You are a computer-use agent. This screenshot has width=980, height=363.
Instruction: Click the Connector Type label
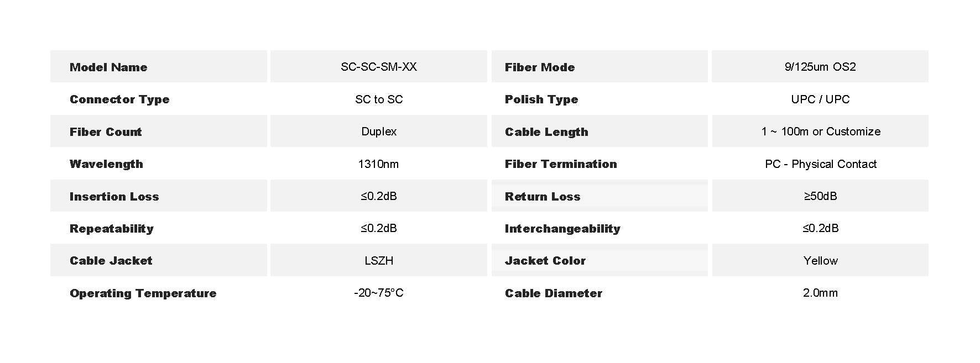(119, 99)
